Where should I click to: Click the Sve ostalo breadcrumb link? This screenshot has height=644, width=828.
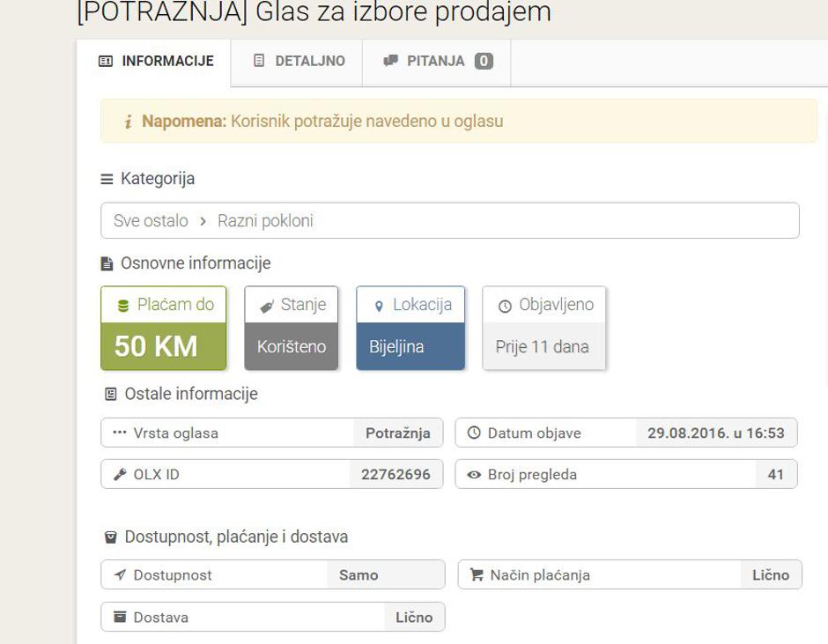click(x=149, y=221)
